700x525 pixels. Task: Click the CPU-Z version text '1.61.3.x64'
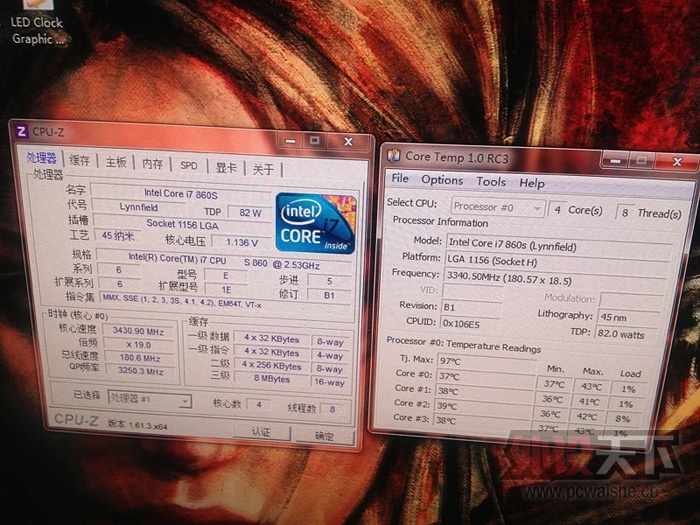tap(148, 426)
